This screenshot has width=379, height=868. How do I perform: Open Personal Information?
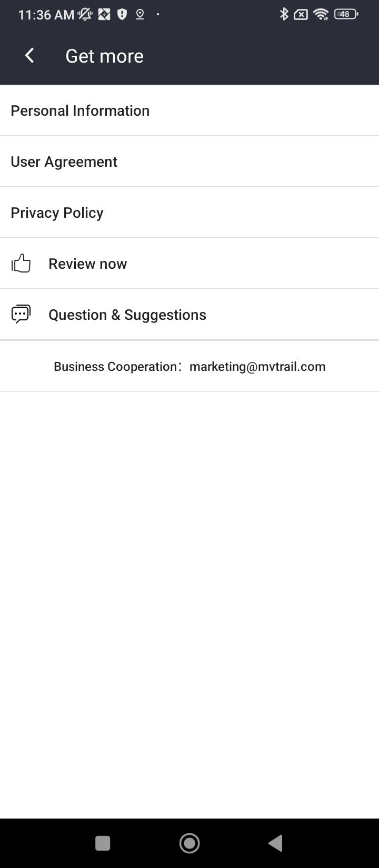80,110
